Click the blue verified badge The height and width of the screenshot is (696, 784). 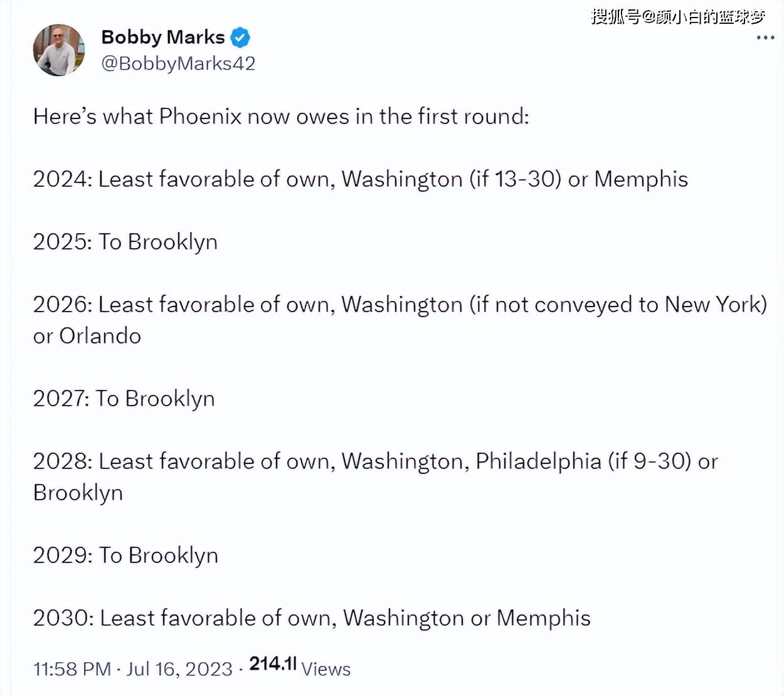[x=240, y=38]
